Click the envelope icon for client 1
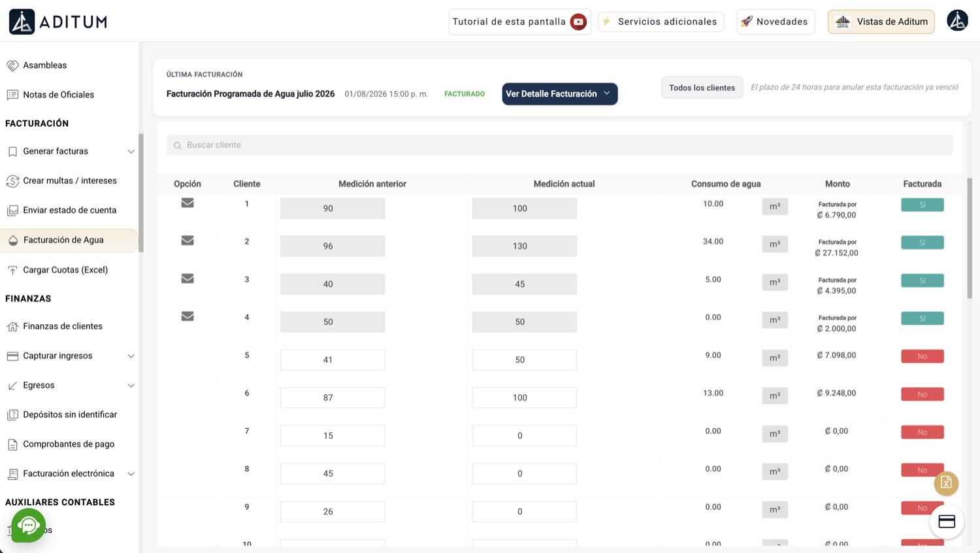The image size is (980, 553). tap(188, 203)
